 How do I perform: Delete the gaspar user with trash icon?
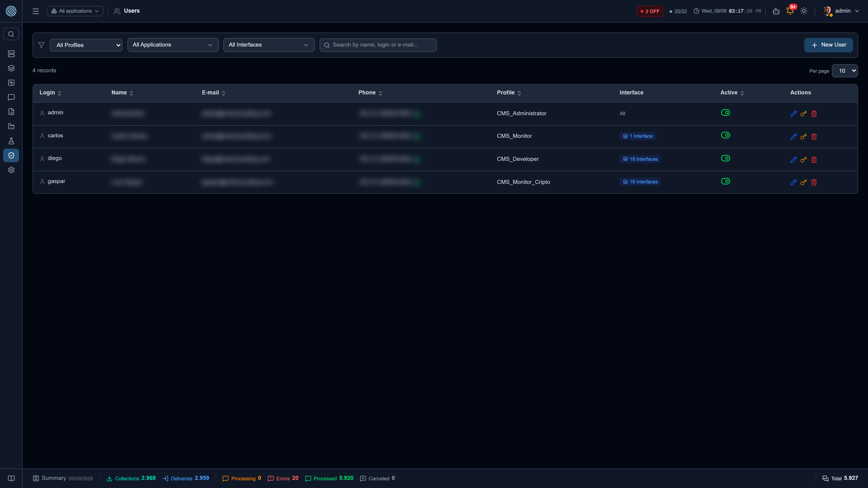(x=814, y=182)
